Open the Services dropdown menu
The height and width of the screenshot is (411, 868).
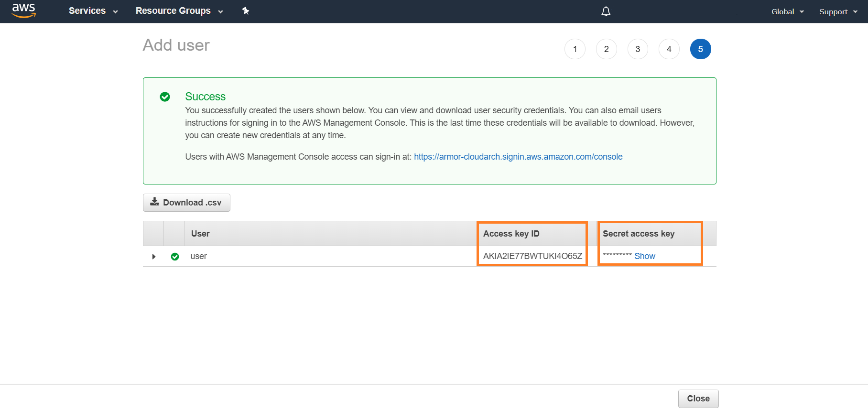pos(93,11)
